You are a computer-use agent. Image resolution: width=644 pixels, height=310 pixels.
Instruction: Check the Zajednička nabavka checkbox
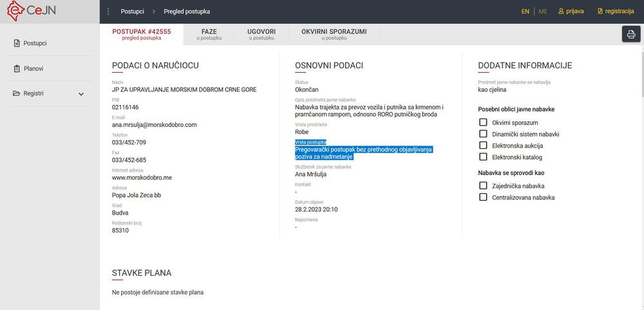483,186
